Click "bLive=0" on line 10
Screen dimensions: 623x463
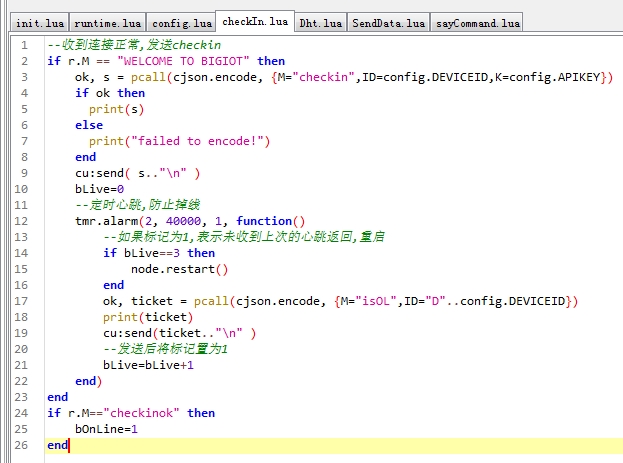99,189
